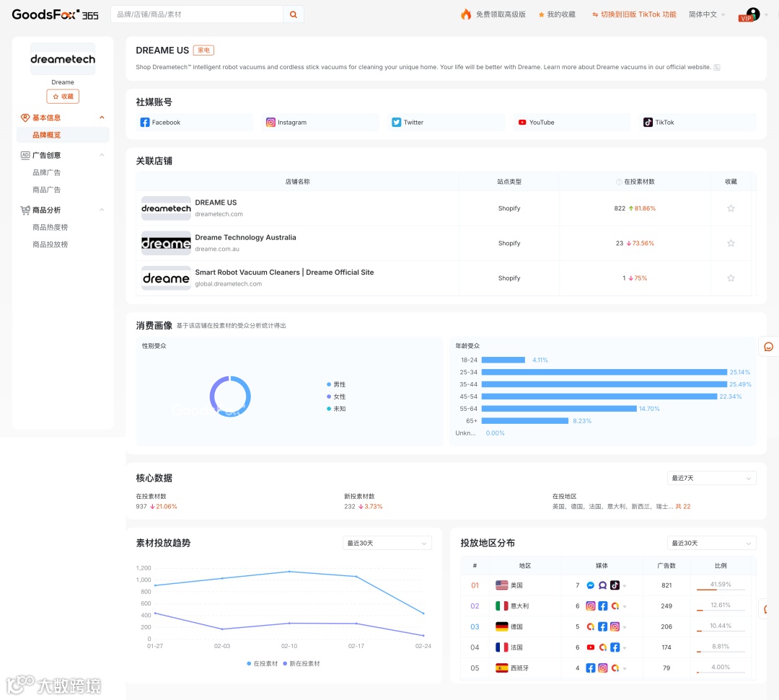Click the YouTube icon in 法国 row
Image resolution: width=779 pixels, height=700 pixels.
590,647
